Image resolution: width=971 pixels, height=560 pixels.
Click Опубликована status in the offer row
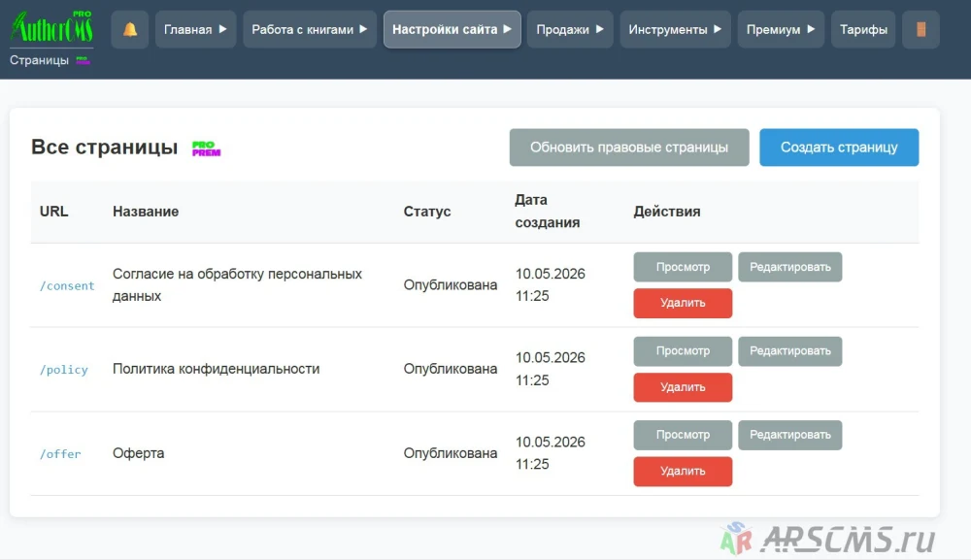(x=451, y=453)
